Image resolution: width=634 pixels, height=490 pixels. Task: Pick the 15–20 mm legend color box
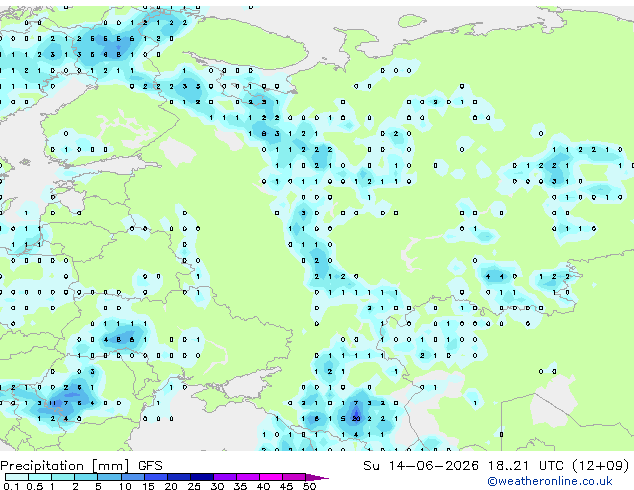tap(156, 477)
